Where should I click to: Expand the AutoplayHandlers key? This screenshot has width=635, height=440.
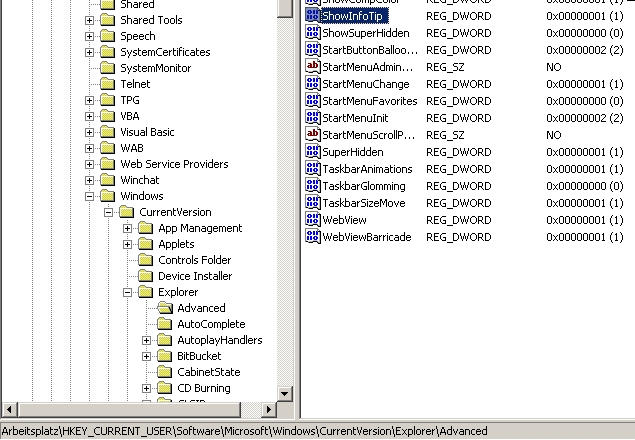coord(147,340)
